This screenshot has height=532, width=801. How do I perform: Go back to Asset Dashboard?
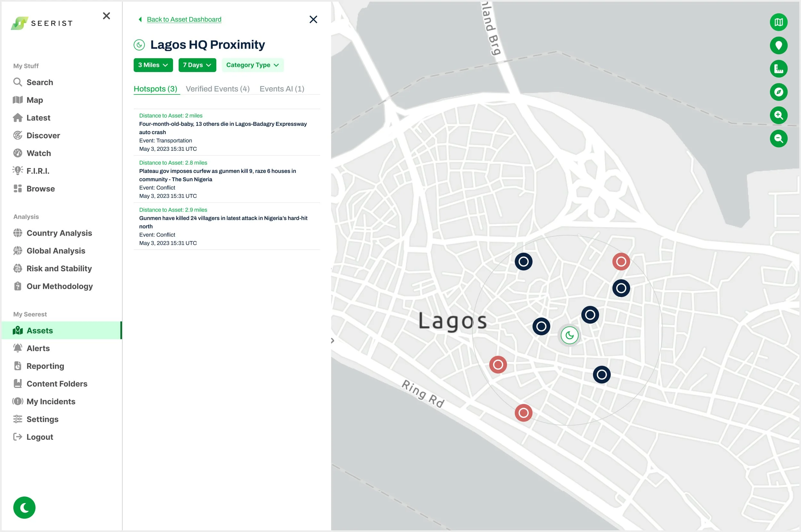(184, 19)
